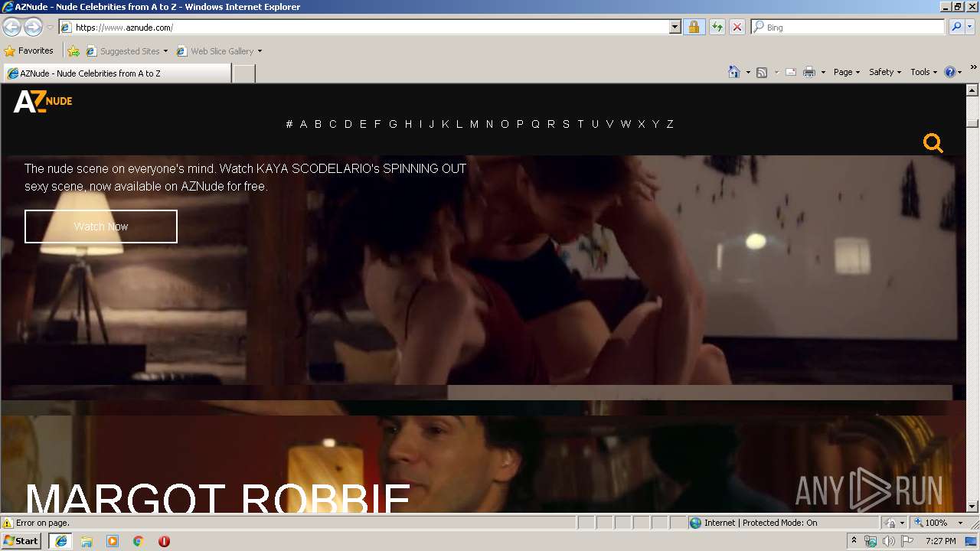Open Windows Explorer folder taskbar icon
This screenshot has height=551, width=980.
click(x=87, y=541)
